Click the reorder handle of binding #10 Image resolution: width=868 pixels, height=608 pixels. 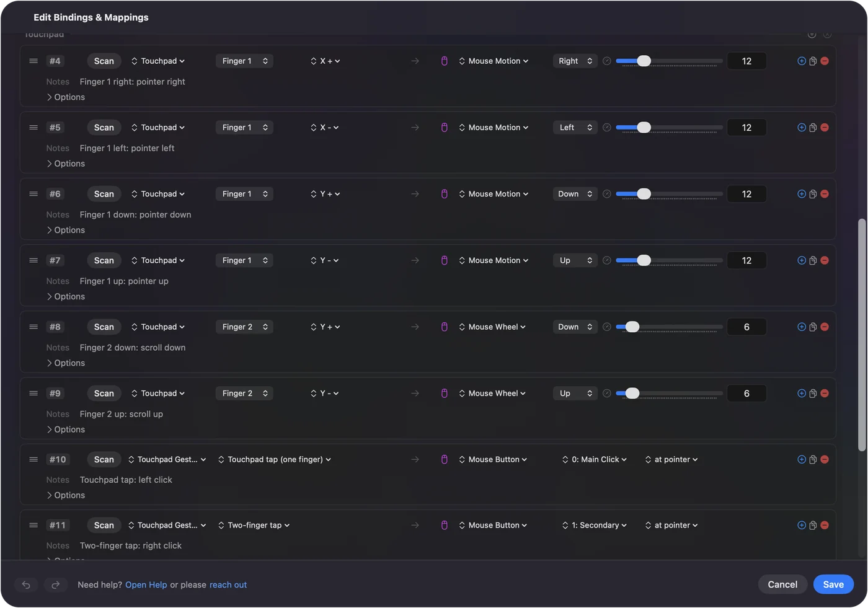click(33, 459)
